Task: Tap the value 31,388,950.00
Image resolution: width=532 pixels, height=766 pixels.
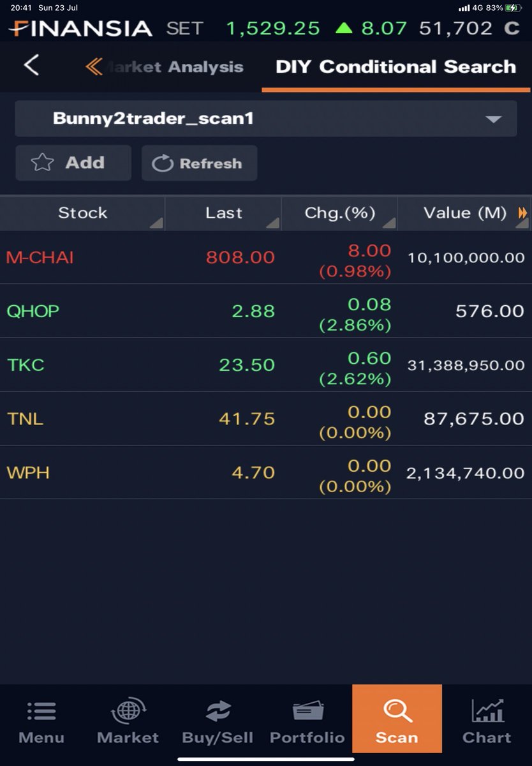Action: (x=466, y=365)
